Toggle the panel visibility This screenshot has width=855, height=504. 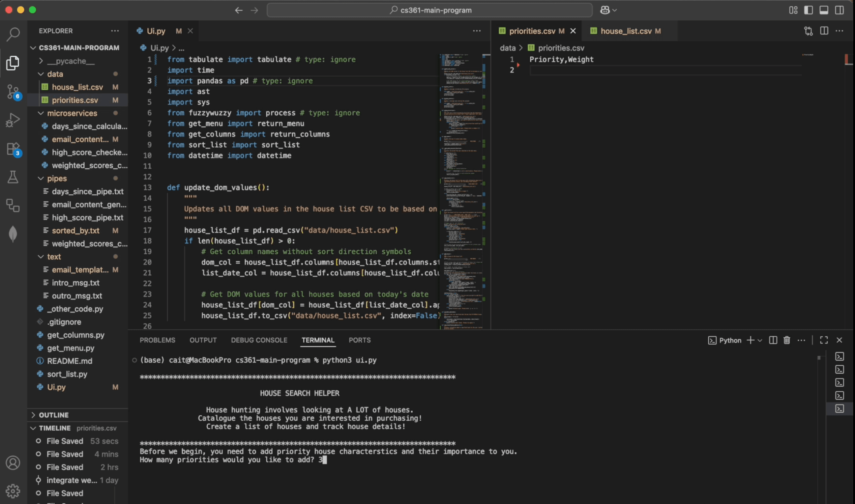click(824, 10)
